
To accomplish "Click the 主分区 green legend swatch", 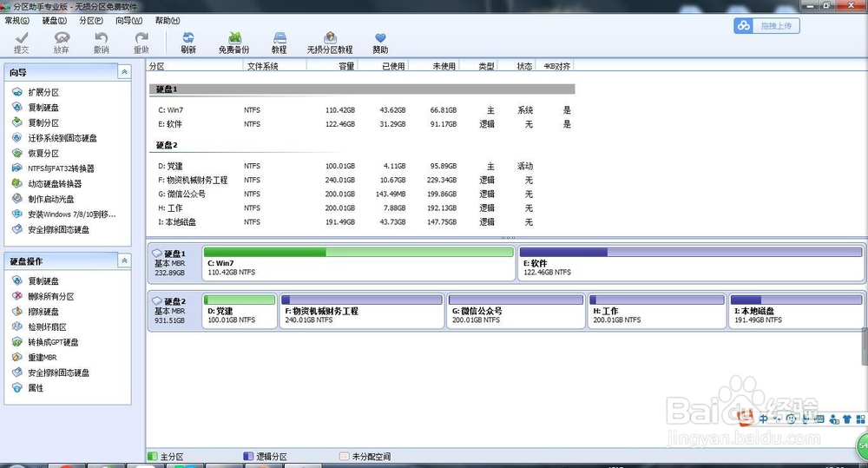I will [x=153, y=456].
